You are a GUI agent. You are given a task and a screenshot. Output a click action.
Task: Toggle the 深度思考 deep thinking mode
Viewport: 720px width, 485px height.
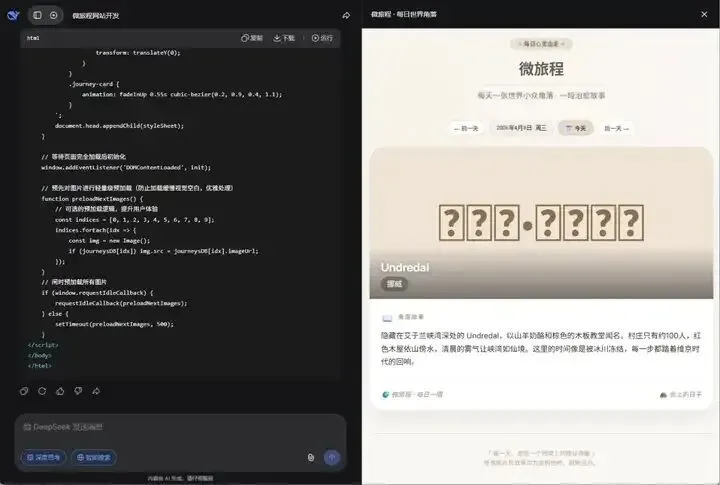(x=44, y=457)
